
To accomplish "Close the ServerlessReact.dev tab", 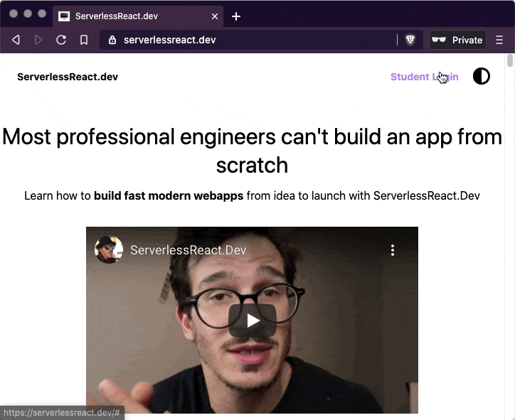I will coord(215,16).
